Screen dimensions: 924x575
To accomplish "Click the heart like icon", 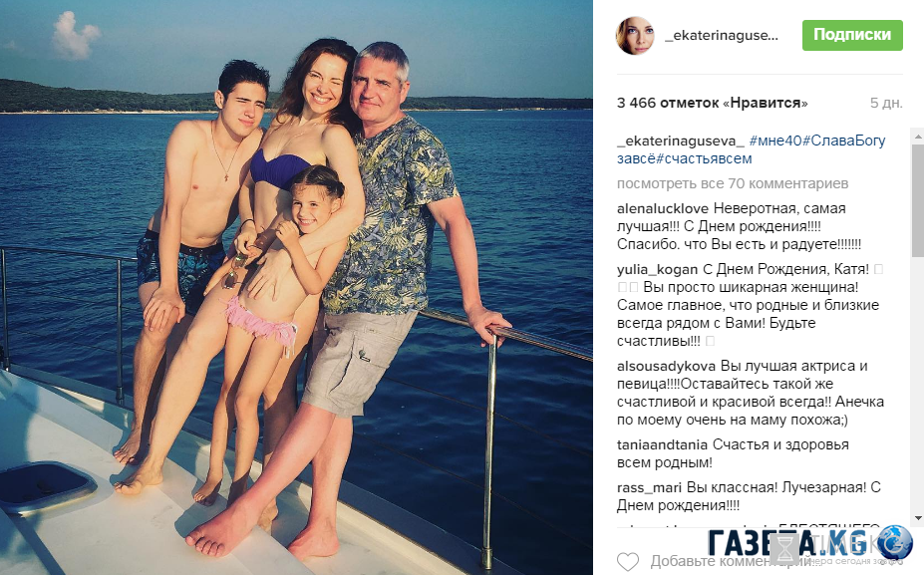I will point(628,561).
